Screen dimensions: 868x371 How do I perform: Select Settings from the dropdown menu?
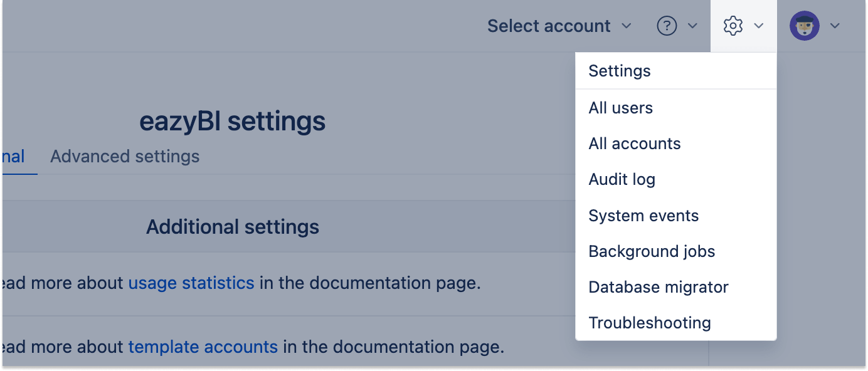[x=620, y=71]
